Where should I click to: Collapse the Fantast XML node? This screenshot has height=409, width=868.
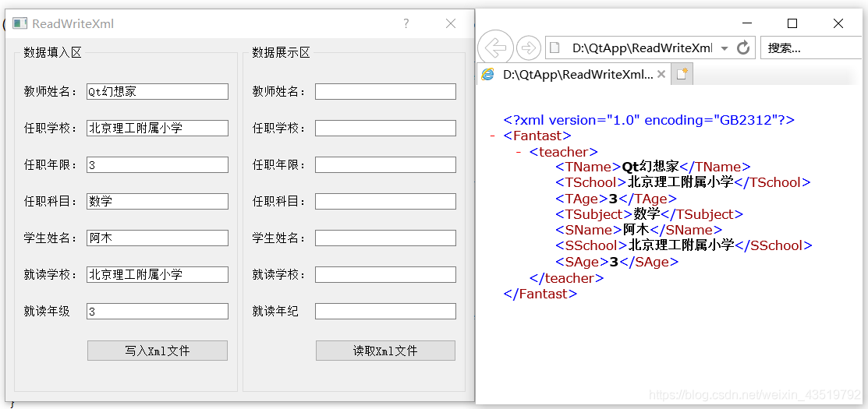point(492,136)
